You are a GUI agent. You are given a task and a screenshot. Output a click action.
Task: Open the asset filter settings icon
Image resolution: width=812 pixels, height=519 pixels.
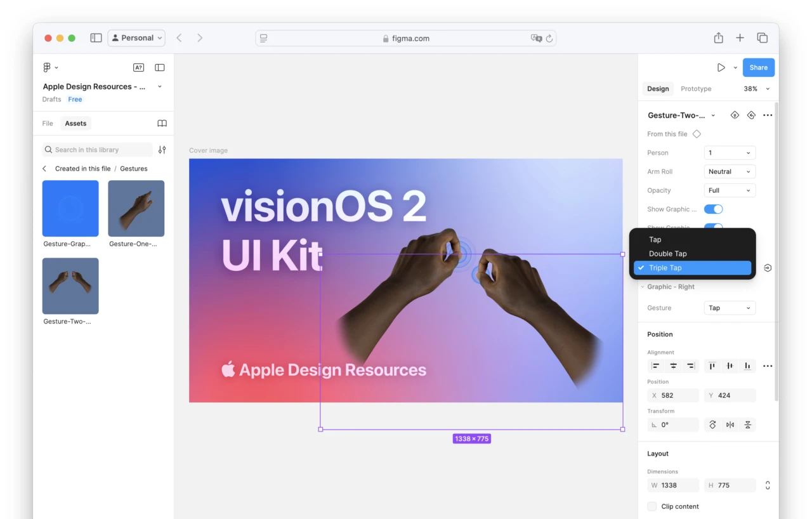[162, 150]
